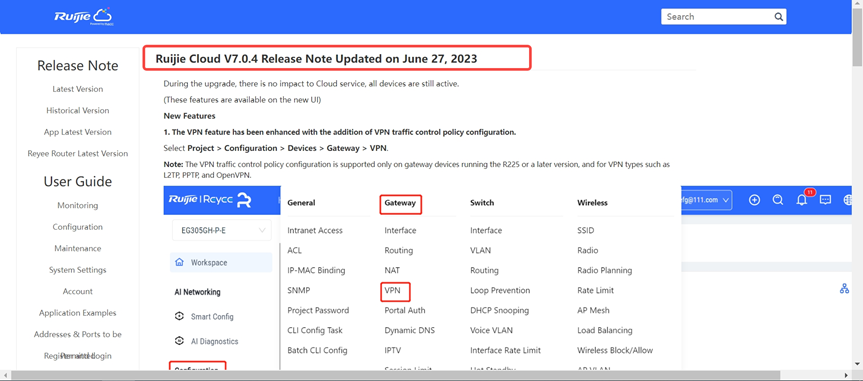Open the Configuration user guide section
This screenshot has height=381, width=863.
coord(78,227)
